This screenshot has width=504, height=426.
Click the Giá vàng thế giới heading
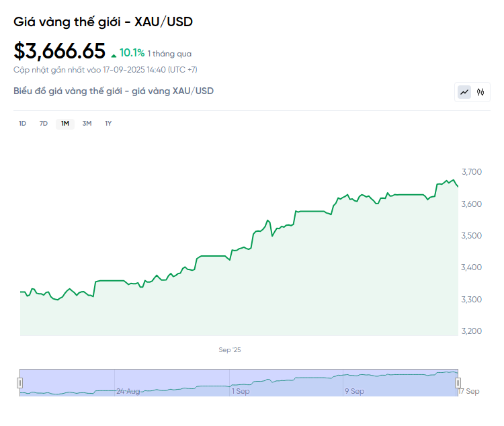coord(103,22)
